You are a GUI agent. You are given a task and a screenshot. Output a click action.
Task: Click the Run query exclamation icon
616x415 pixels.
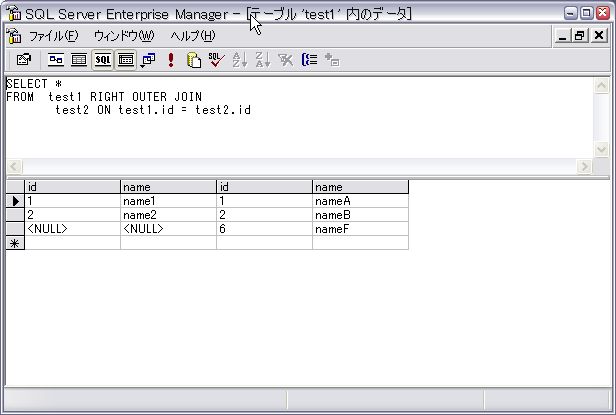click(171, 60)
